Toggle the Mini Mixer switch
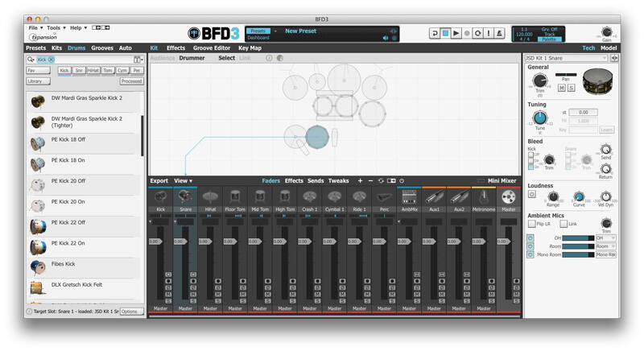644x351 pixels. click(481, 180)
